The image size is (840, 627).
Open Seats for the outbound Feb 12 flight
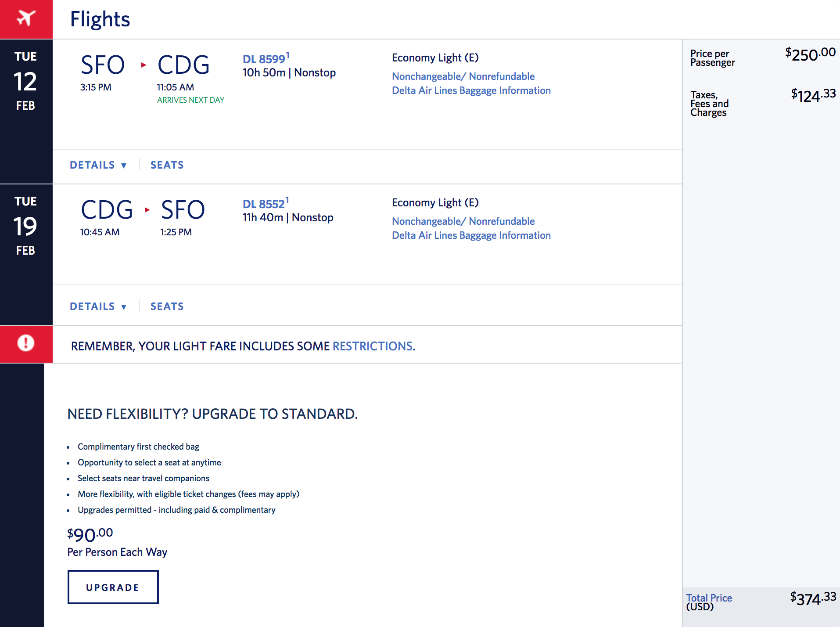tap(167, 165)
